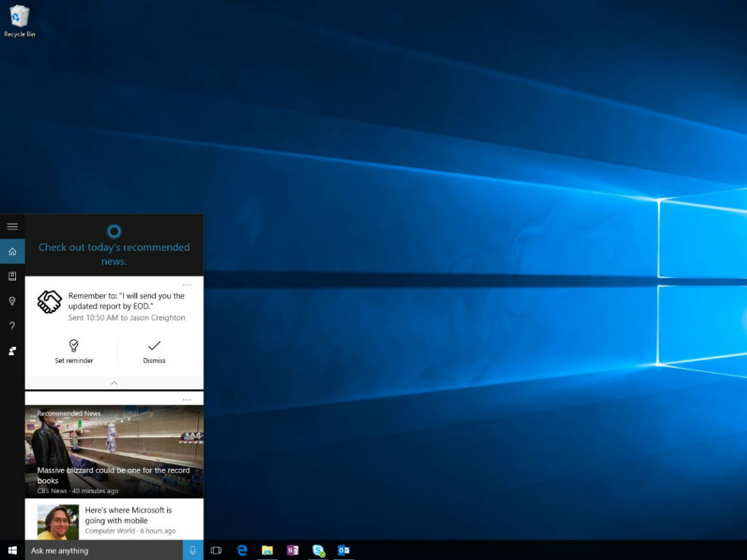Image resolution: width=747 pixels, height=560 pixels.
Task: Open Cortana Help question mark
Action: coord(12,326)
